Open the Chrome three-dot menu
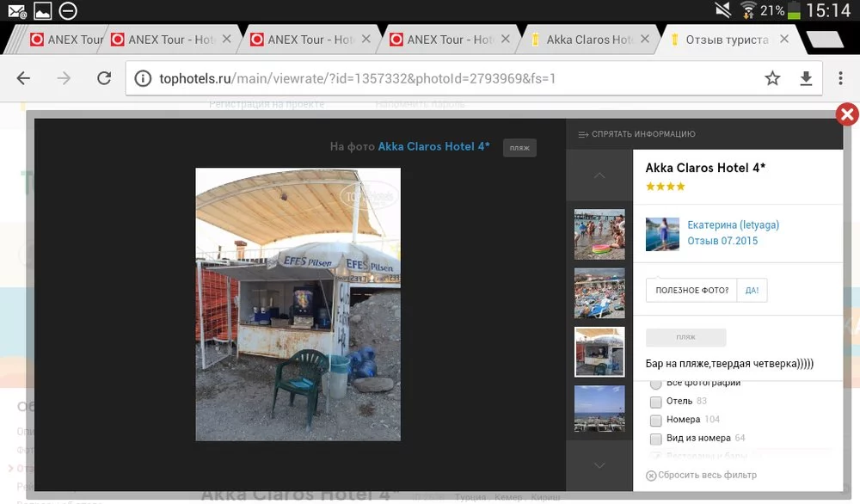 (840, 78)
